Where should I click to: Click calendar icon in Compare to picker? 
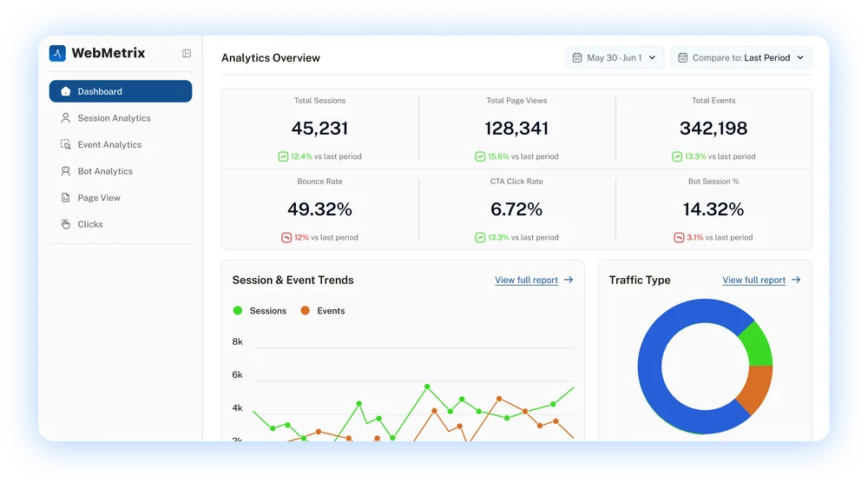pos(682,57)
